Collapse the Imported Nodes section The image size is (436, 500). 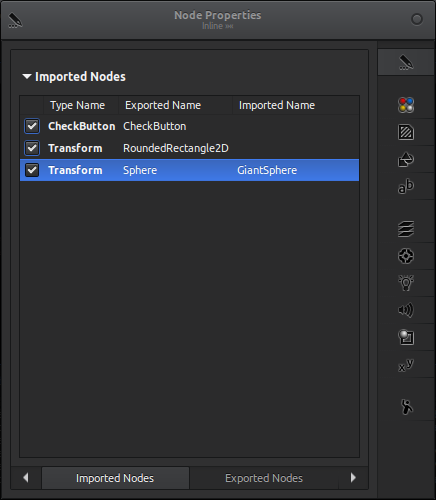point(27,77)
